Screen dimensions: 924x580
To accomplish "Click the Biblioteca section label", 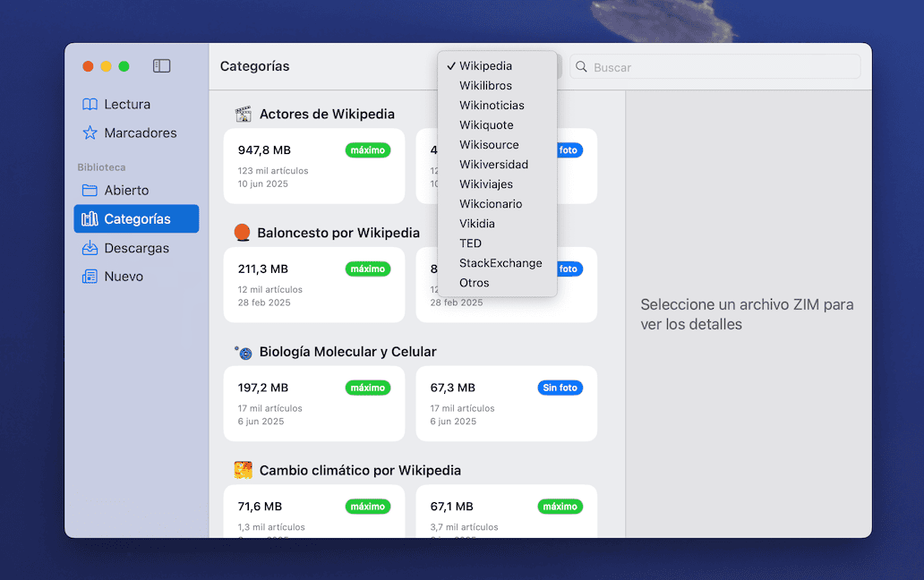I will [101, 167].
